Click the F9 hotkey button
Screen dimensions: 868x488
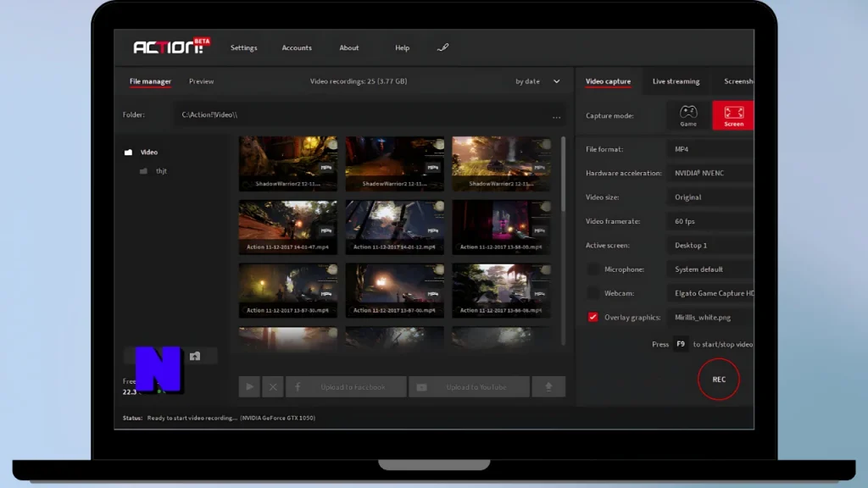pyautogui.click(x=681, y=344)
